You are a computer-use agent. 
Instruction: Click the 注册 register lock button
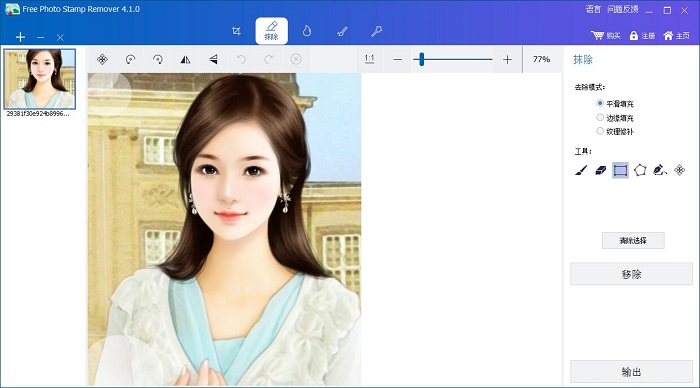(x=642, y=35)
